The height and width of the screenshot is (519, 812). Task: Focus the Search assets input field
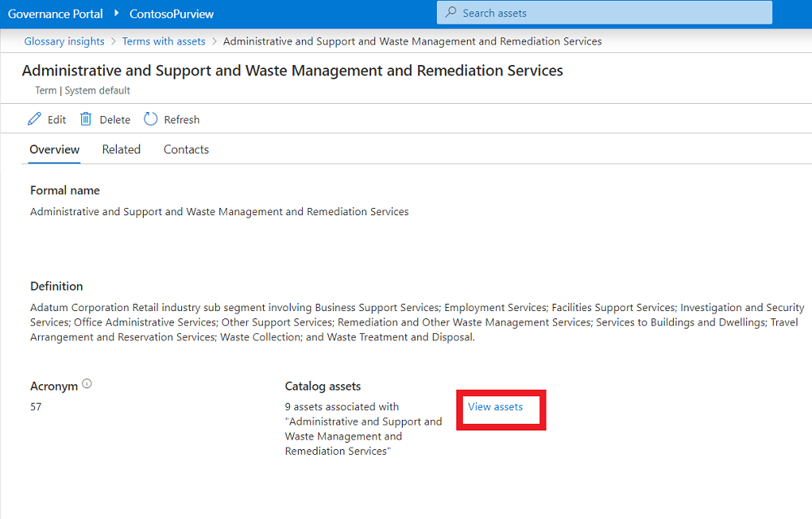coord(609,13)
